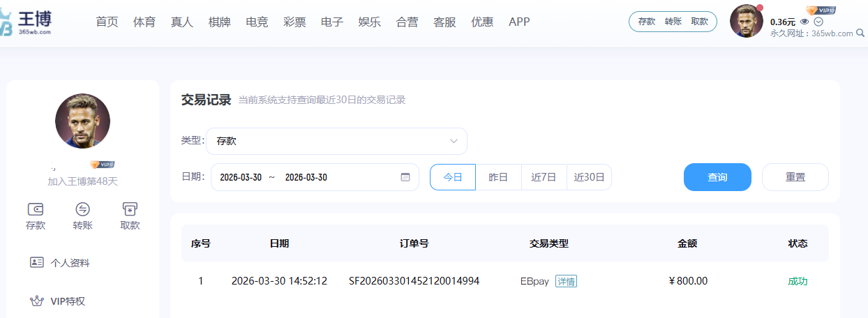
Task: Expand the circled arrow next to balance
Action: pyautogui.click(x=818, y=22)
